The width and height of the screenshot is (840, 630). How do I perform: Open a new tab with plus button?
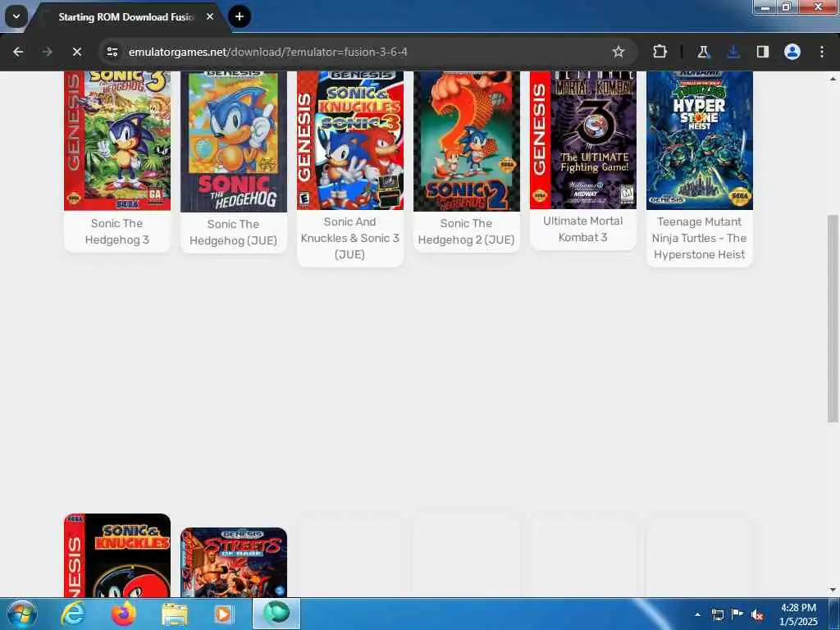click(x=240, y=16)
